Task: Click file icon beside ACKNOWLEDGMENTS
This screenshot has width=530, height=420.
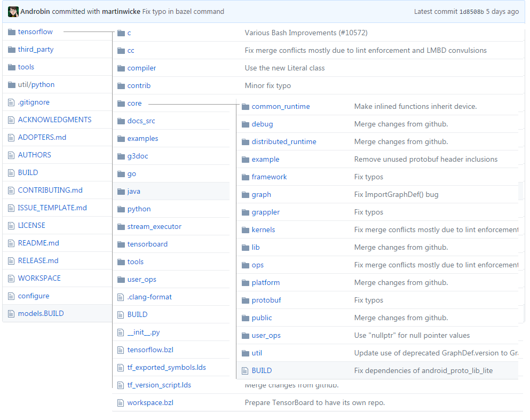Action: coord(11,120)
